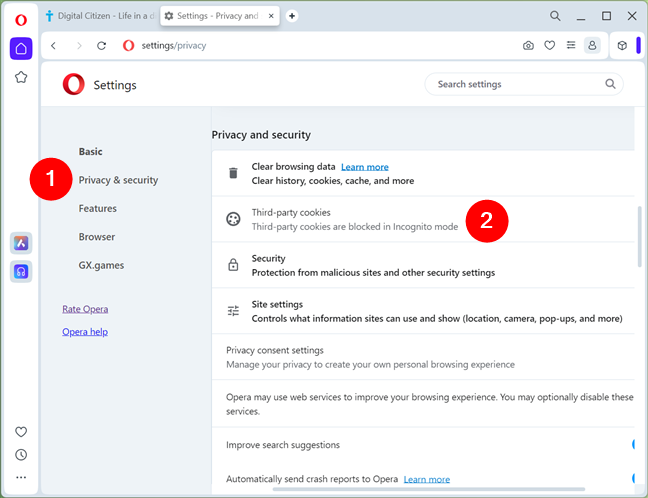Open History clock icon in sidebar
The image size is (648, 498).
click(x=21, y=455)
